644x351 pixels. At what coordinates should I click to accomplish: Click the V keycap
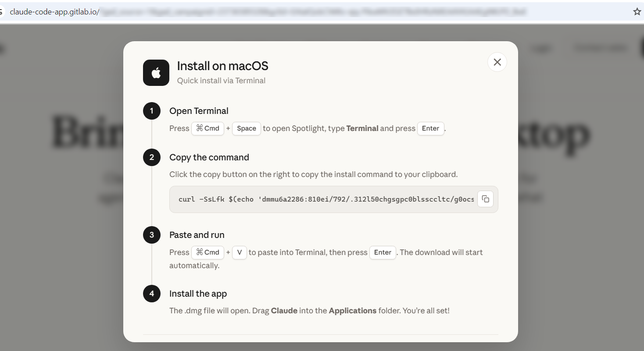[x=240, y=252]
